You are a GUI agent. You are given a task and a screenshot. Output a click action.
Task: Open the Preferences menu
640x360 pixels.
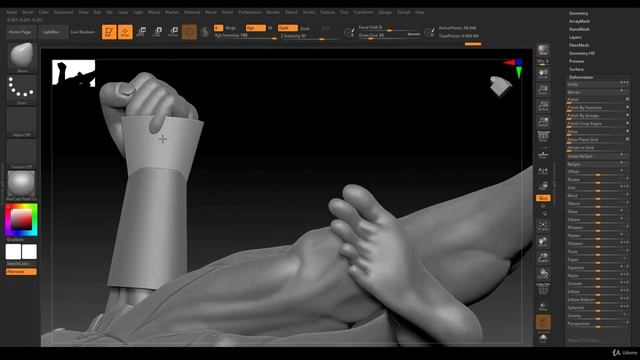coord(249,12)
